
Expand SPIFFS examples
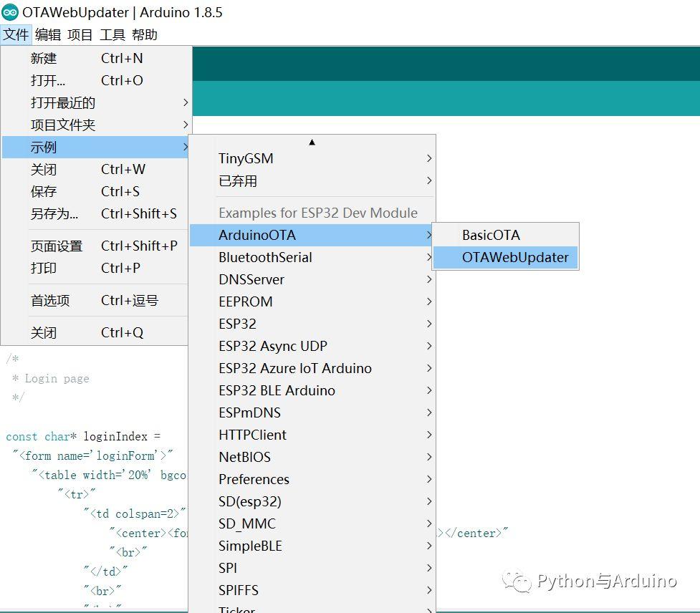coord(312,591)
